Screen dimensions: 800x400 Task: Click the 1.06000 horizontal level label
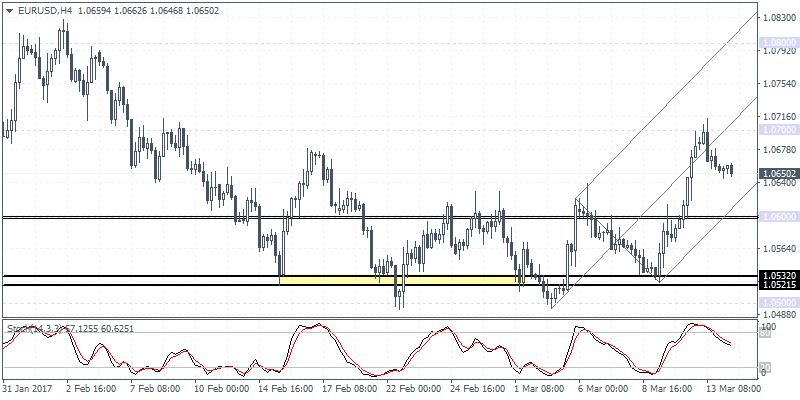tap(777, 216)
